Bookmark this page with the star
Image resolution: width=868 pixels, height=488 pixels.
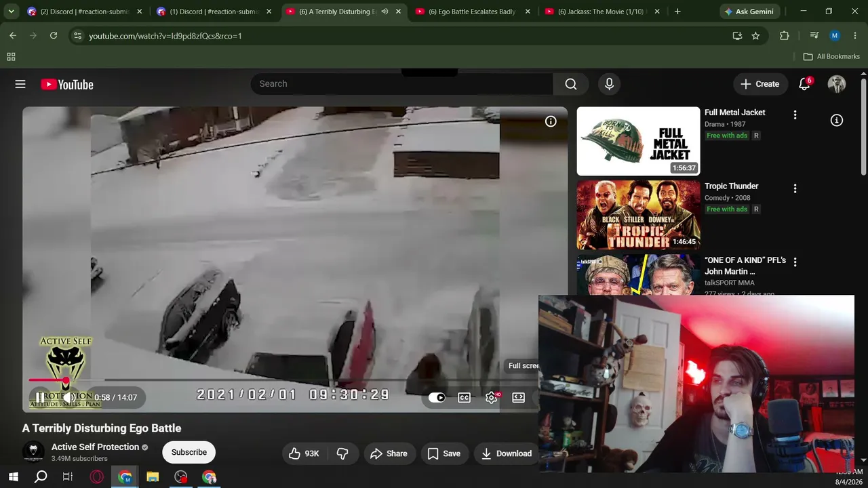tap(755, 36)
